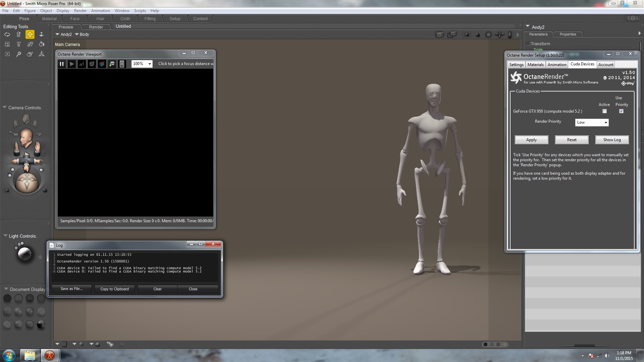Open the Render menu

(x=80, y=11)
